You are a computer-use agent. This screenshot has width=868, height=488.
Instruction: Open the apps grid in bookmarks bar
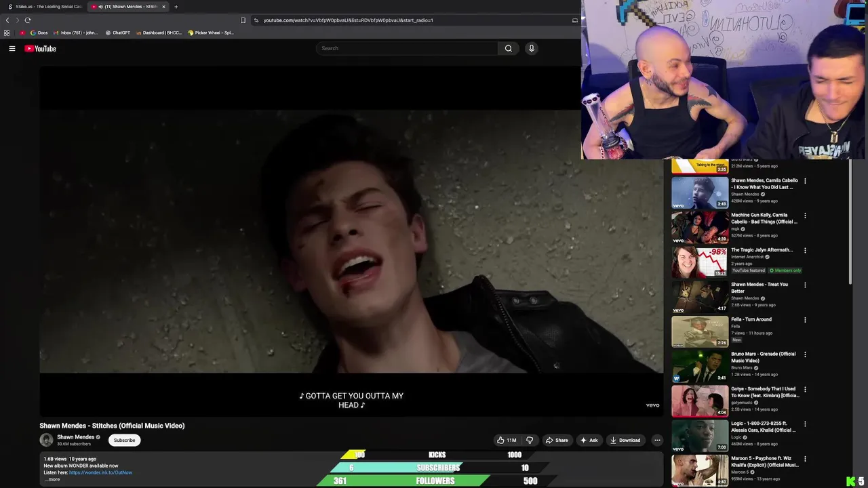pos(7,33)
